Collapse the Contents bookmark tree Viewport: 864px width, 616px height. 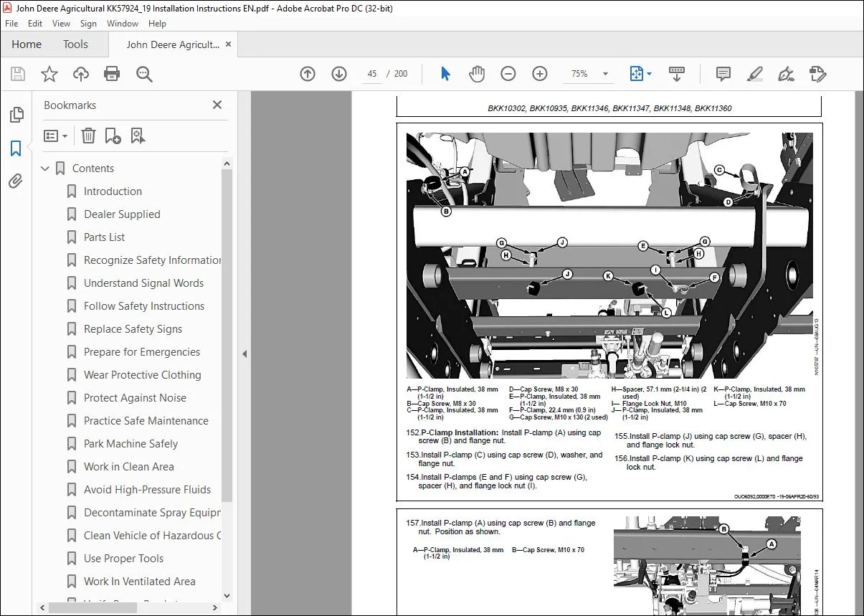click(46, 169)
